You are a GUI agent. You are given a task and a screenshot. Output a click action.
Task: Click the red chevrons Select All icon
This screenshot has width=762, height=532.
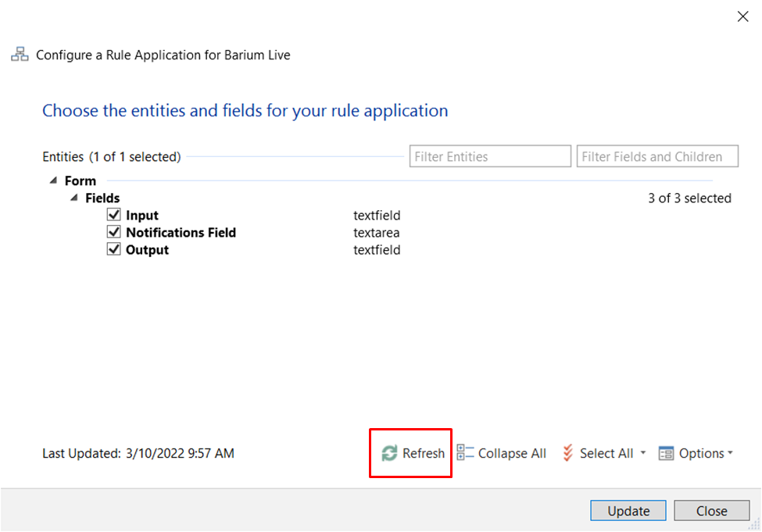(x=568, y=453)
